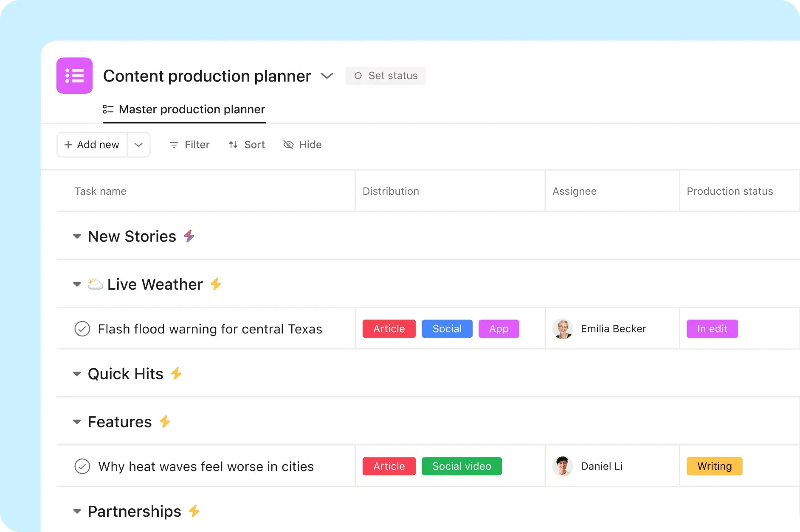The height and width of the screenshot is (532, 800).
Task: Click the Add new button
Action: pyautogui.click(x=91, y=145)
